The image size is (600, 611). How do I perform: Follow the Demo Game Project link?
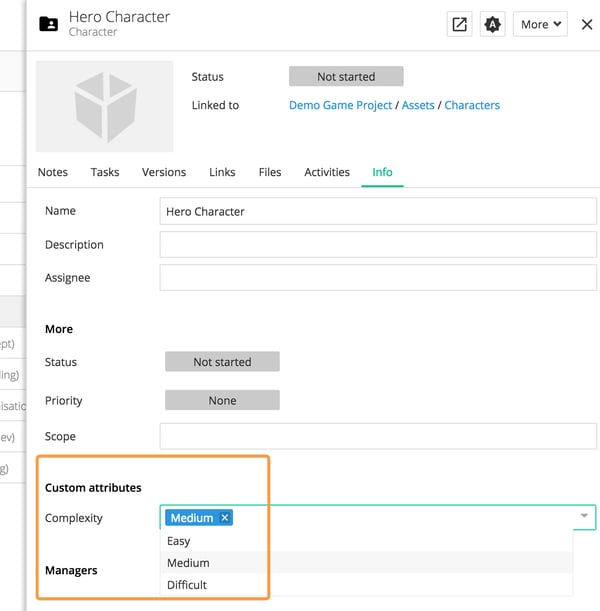click(340, 105)
